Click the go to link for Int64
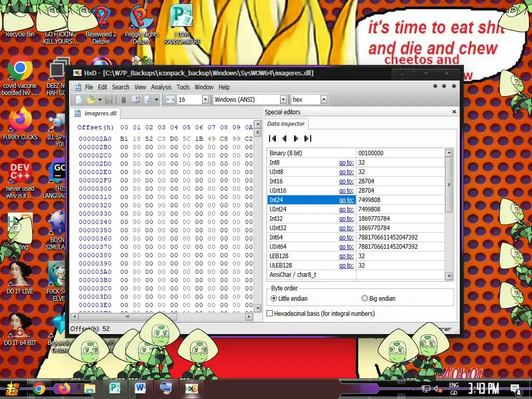The image size is (532, 399). 346,237
